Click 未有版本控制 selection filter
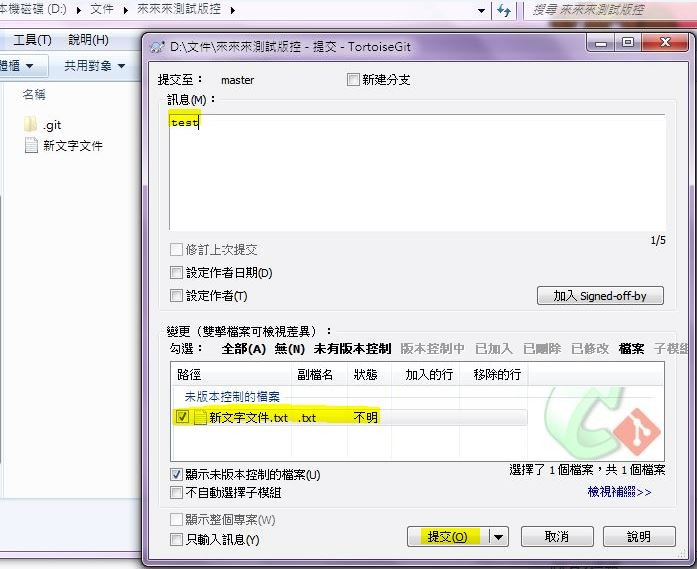 click(x=353, y=349)
